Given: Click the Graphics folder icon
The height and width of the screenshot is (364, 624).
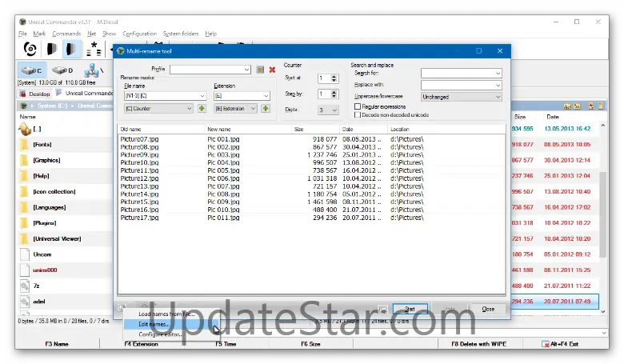Looking at the screenshot, I should click(x=24, y=160).
